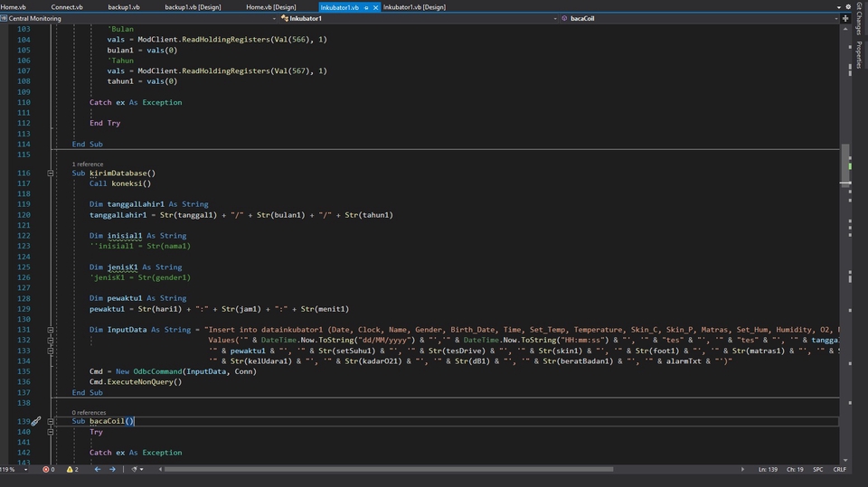Open the code cleanup dropdown arrow
The width and height of the screenshot is (868, 487).
pyautogui.click(x=142, y=469)
